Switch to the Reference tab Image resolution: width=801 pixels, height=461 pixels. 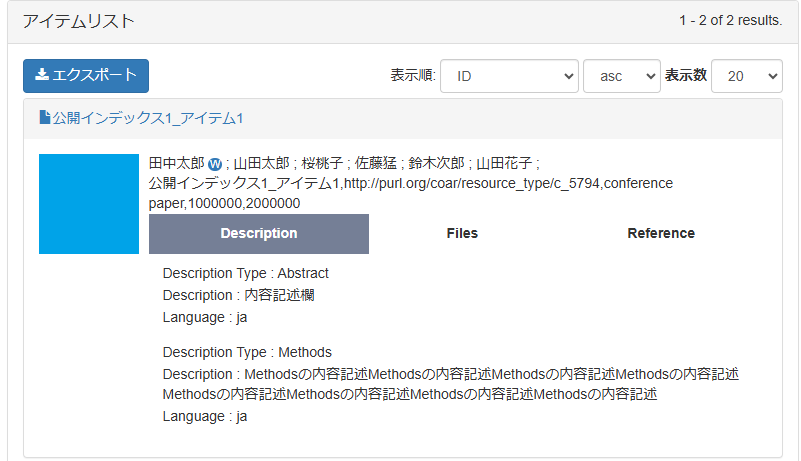pyautogui.click(x=660, y=234)
